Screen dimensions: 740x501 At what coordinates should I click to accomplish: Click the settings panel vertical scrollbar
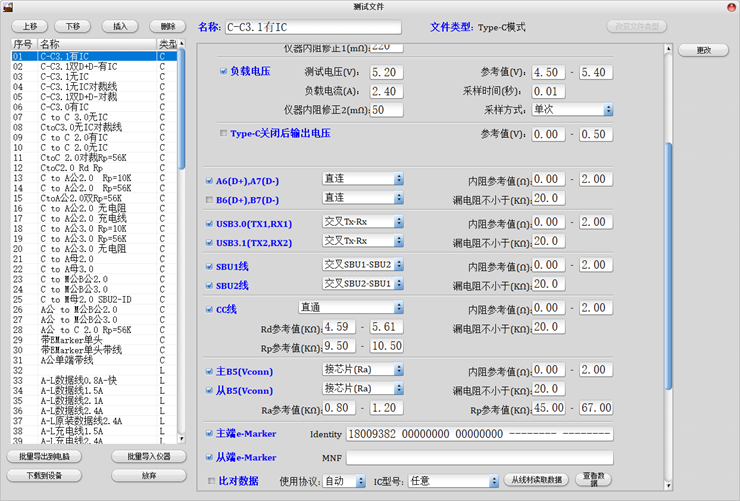(x=668, y=200)
